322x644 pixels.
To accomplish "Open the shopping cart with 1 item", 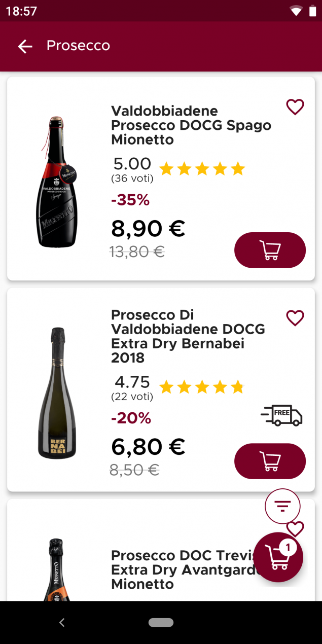I will [x=278, y=557].
